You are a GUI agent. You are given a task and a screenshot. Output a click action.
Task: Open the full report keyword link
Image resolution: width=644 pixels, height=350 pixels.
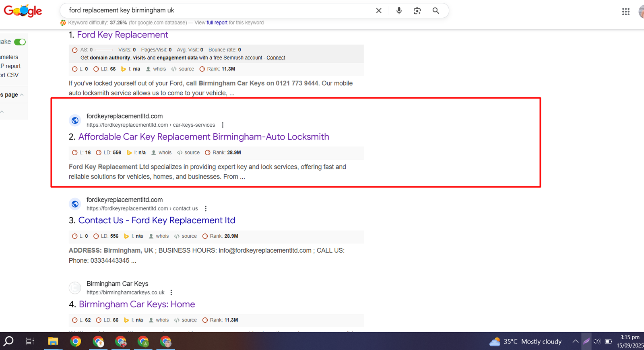tap(217, 23)
